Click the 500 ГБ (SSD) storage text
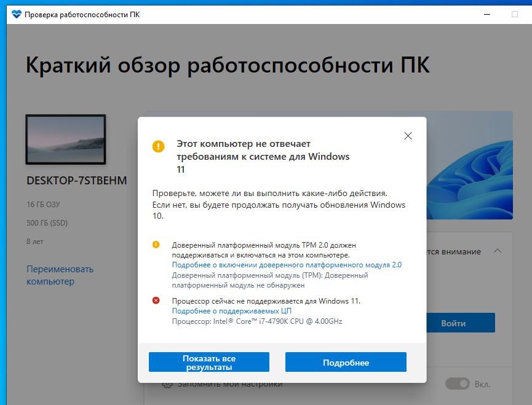The height and width of the screenshot is (405, 532). tap(47, 222)
